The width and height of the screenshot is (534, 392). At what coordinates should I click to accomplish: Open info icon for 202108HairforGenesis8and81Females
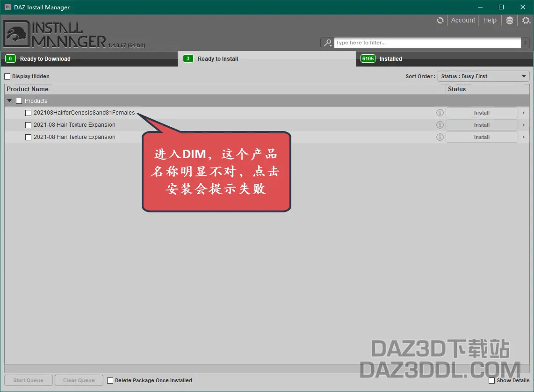[x=440, y=113]
